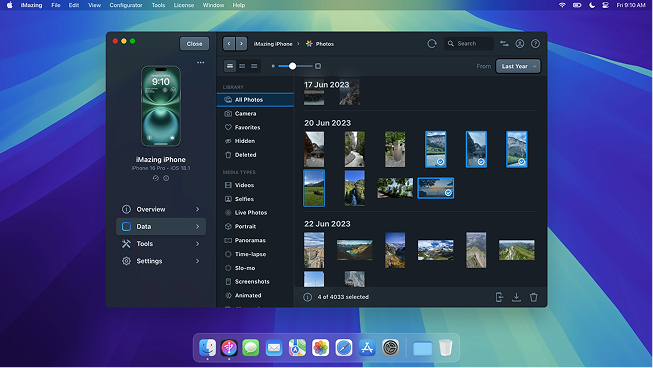Show Screenshots media type
Screen dimensions: 653x368
click(x=255, y=282)
